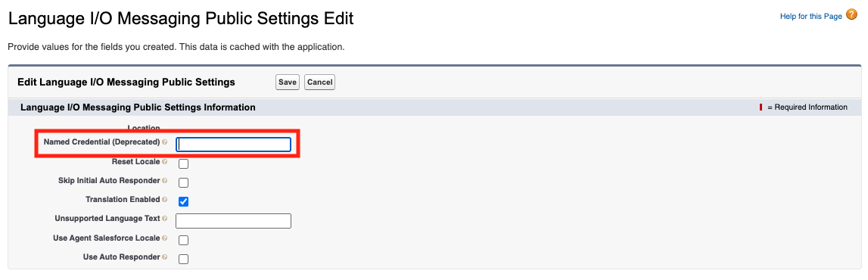Click the orange help question mark icon
This screenshot has width=868, height=280.
point(851,15)
